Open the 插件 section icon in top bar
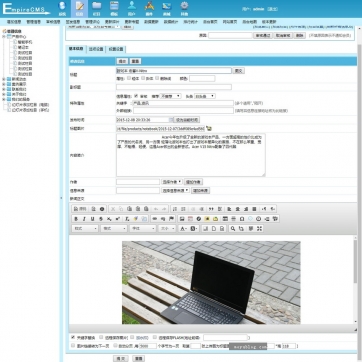Viewport: 362px width, 362px height. click(x=149, y=8)
